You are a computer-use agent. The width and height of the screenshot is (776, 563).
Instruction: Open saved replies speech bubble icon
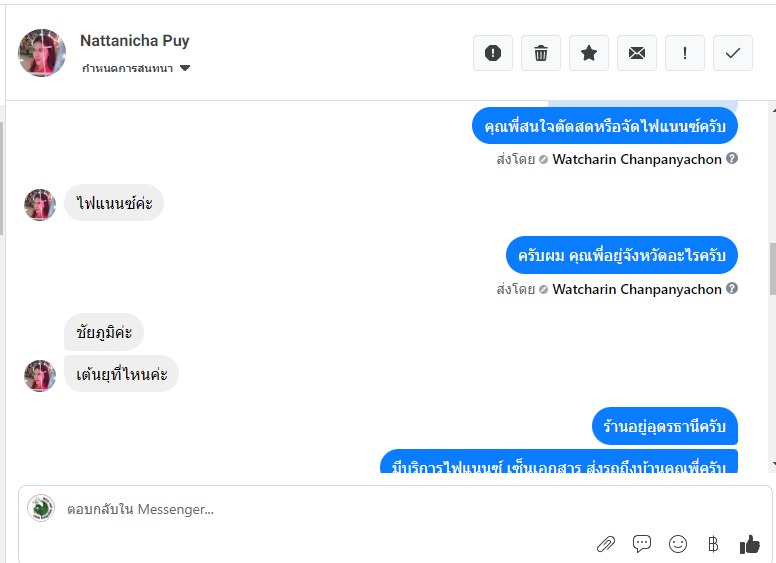(x=642, y=544)
